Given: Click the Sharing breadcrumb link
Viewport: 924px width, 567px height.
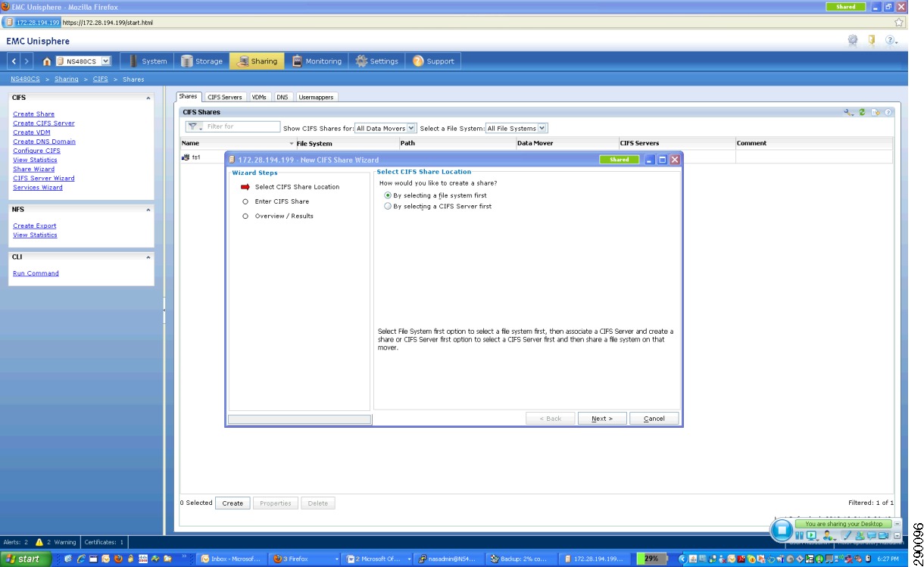Looking at the screenshot, I should [x=67, y=79].
